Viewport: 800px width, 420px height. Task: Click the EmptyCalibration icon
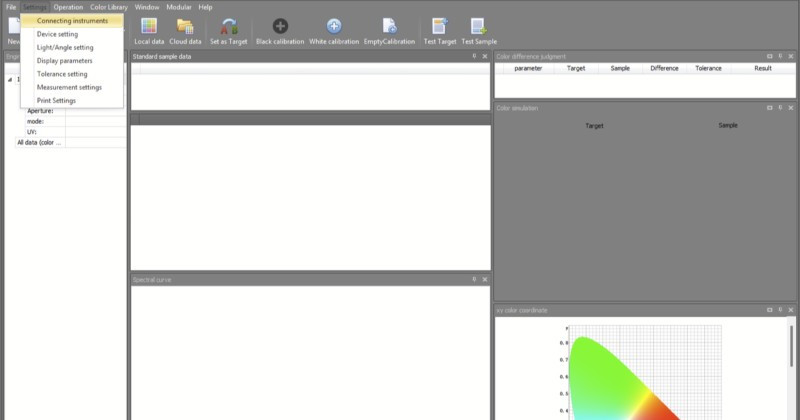[x=389, y=31]
